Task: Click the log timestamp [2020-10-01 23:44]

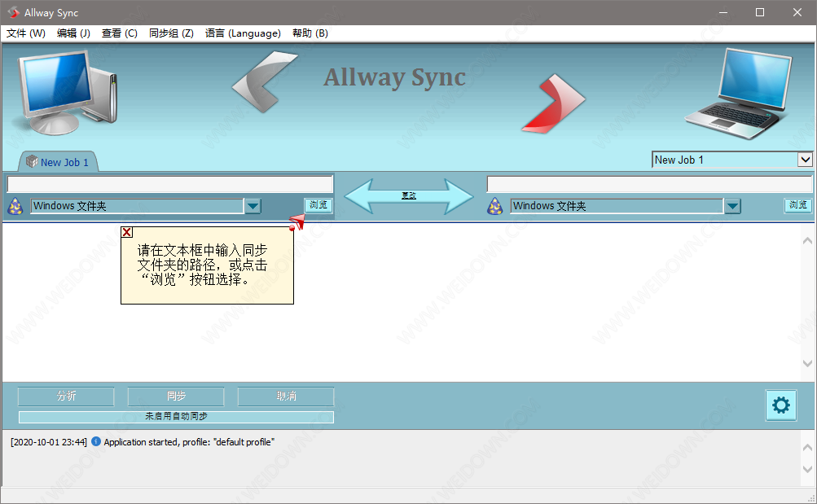Action: [49, 442]
